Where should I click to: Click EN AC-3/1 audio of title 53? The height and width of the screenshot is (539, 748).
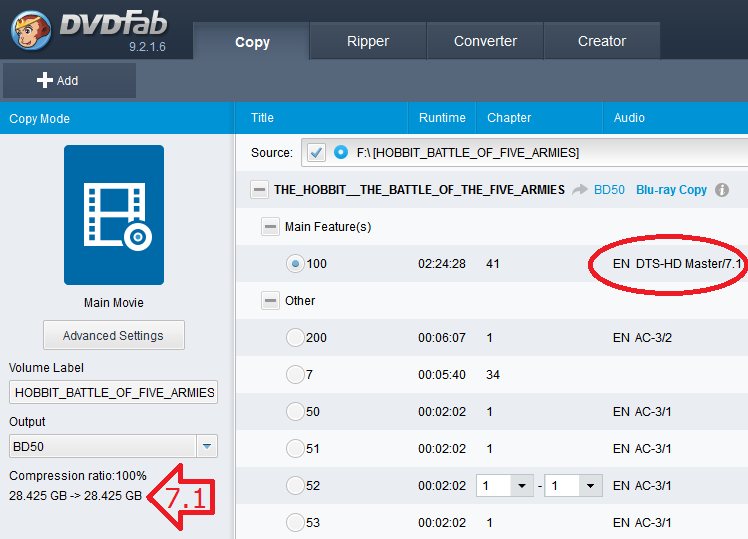click(x=642, y=523)
